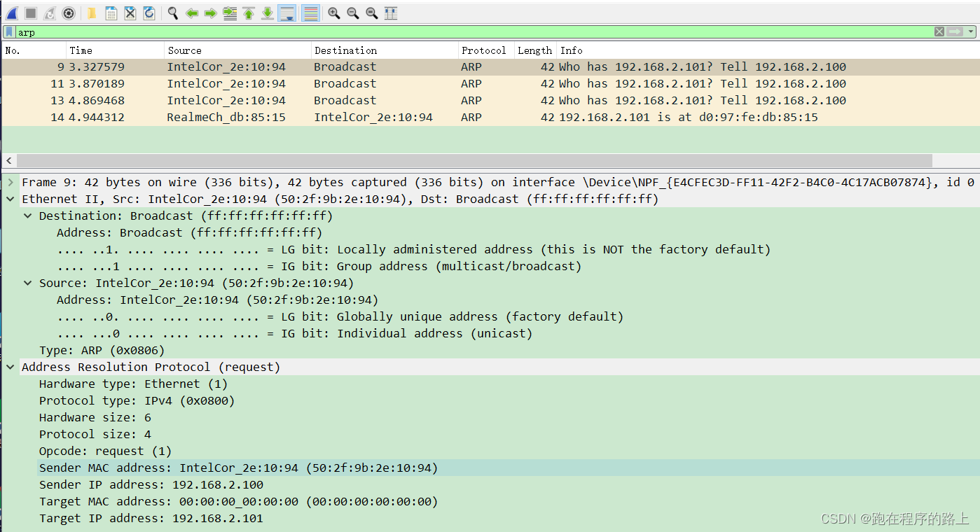Select Globally unique address LG bit line
Screen dimensions: 980x532
[x=340, y=316]
